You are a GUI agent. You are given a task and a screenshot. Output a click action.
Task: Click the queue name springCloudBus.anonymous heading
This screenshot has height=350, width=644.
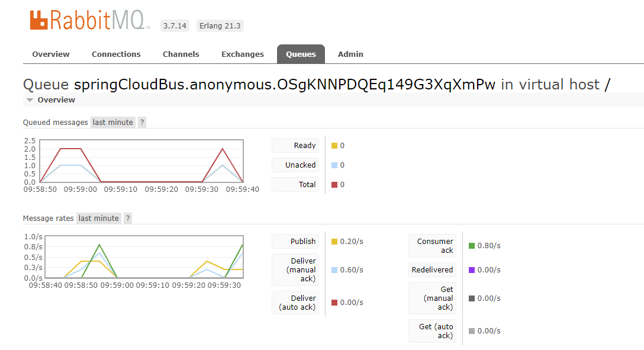point(285,84)
